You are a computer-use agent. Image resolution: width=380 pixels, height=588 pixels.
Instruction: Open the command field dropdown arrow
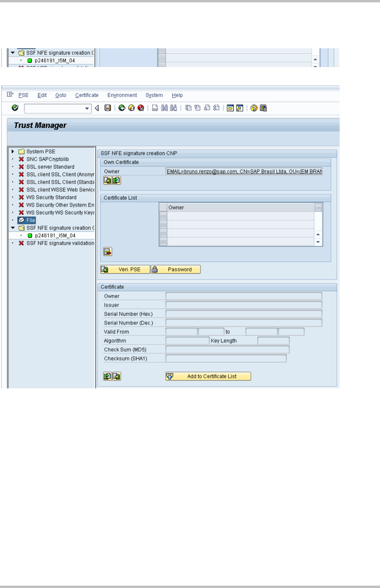pyautogui.click(x=87, y=108)
